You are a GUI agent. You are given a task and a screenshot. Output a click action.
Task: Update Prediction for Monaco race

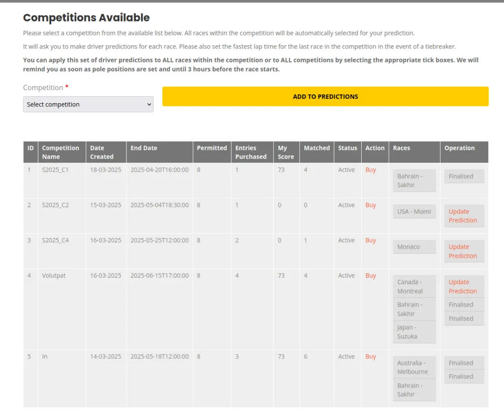tap(462, 251)
